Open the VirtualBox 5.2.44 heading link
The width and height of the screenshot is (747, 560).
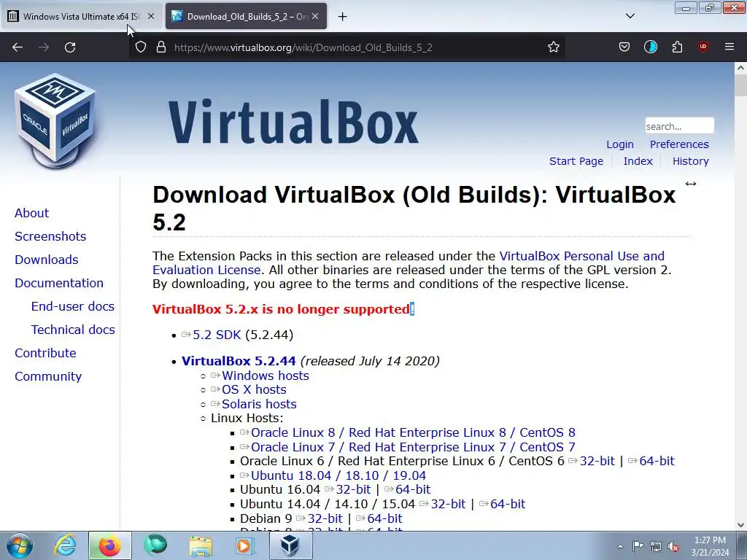pos(239,361)
